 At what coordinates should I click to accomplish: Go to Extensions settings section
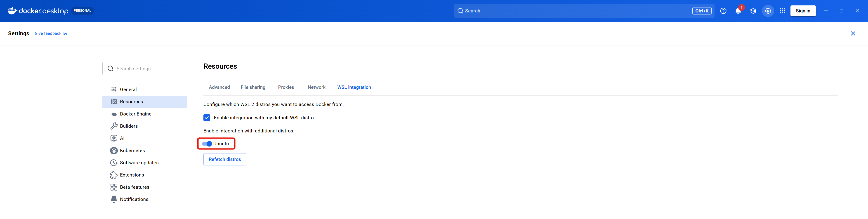[x=132, y=175]
